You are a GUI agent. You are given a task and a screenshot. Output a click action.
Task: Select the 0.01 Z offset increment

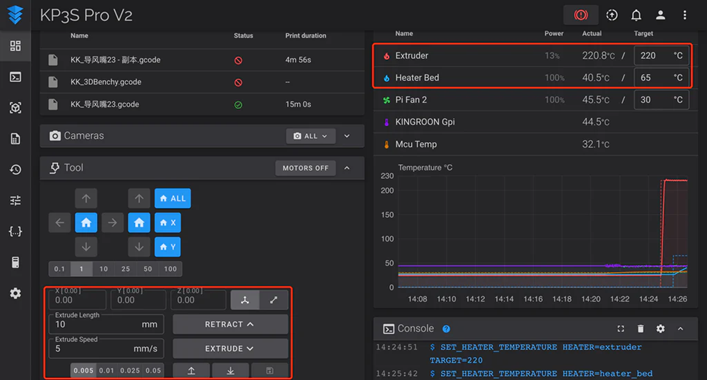point(106,371)
